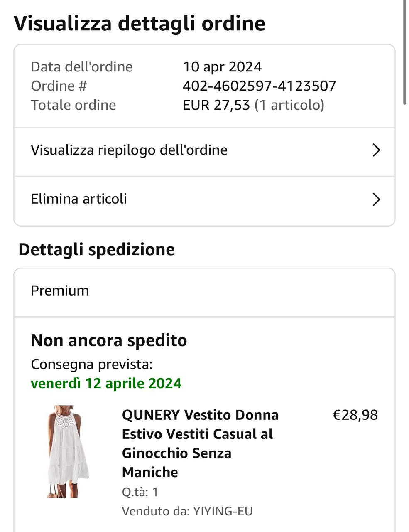Click the Visualizza dettagli ordine page title
409x532 pixels.
(140, 23)
